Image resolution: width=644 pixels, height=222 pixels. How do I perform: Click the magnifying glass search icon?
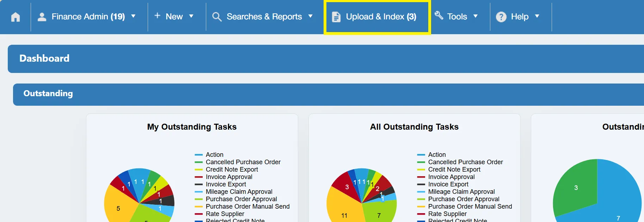[x=217, y=17]
